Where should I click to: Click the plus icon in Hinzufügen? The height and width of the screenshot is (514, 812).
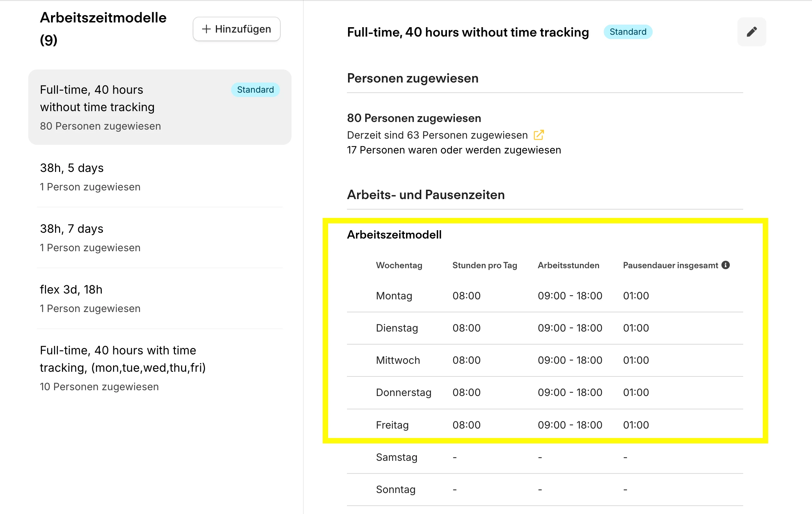pyautogui.click(x=206, y=29)
